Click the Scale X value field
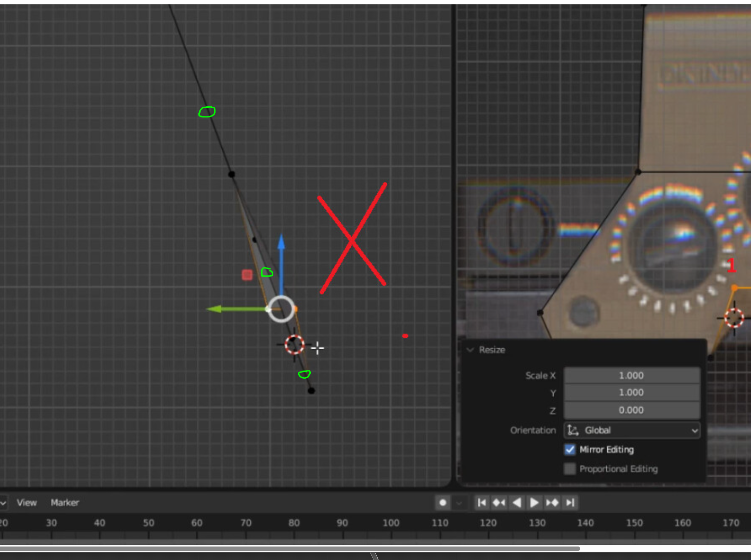The width and height of the screenshot is (751, 560). click(631, 376)
